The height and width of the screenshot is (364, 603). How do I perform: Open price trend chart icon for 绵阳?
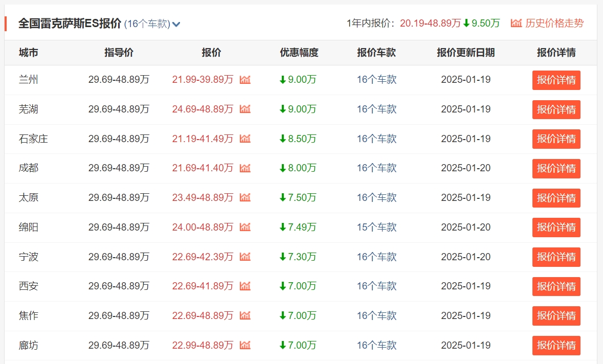245,227
